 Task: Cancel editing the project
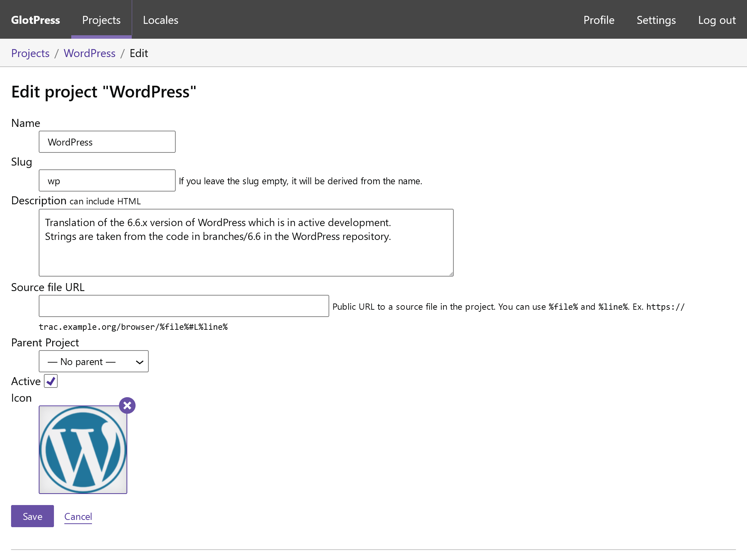(78, 516)
